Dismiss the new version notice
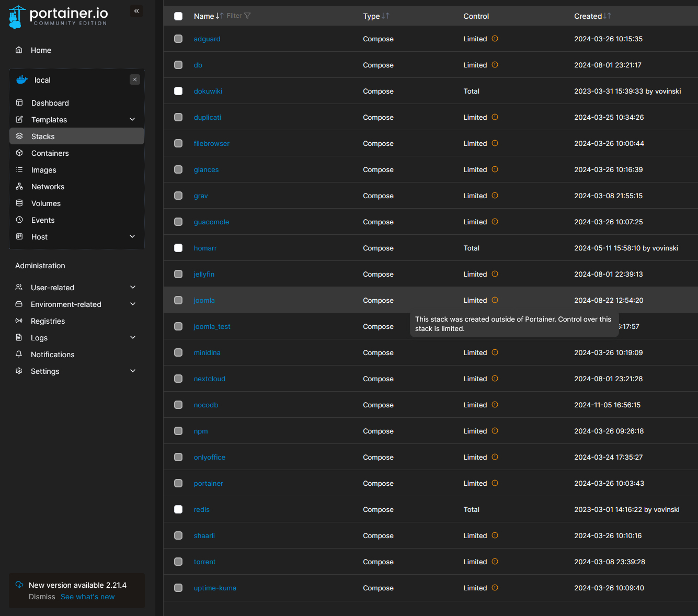Viewport: 698px width, 616px height. pyautogui.click(x=42, y=597)
